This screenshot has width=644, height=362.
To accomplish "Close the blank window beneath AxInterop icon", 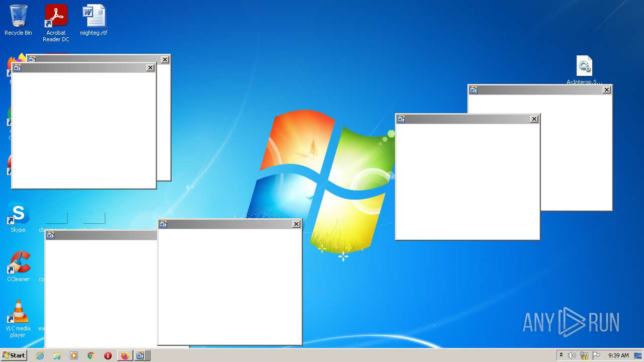I will click(x=607, y=89).
